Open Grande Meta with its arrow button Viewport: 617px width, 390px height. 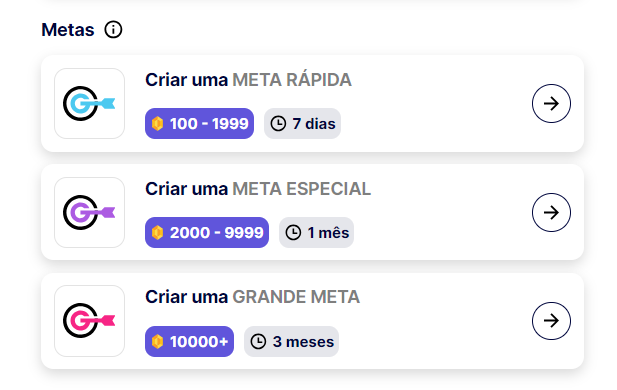(x=551, y=321)
